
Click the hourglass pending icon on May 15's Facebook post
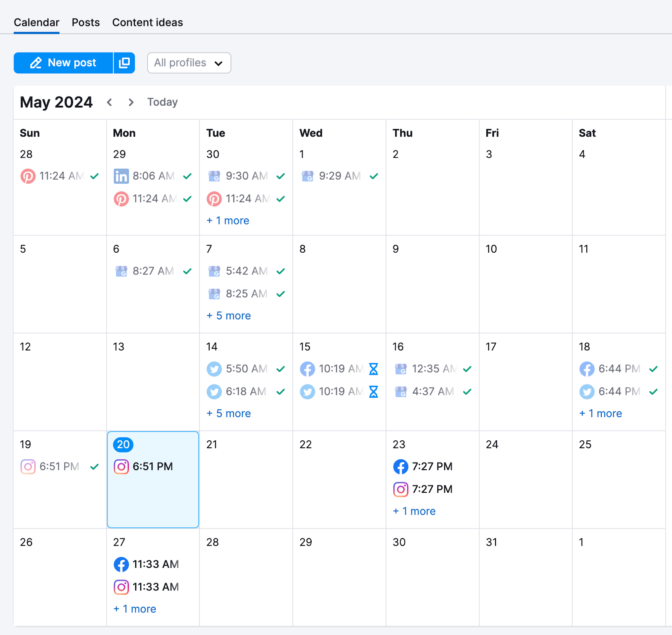point(373,369)
